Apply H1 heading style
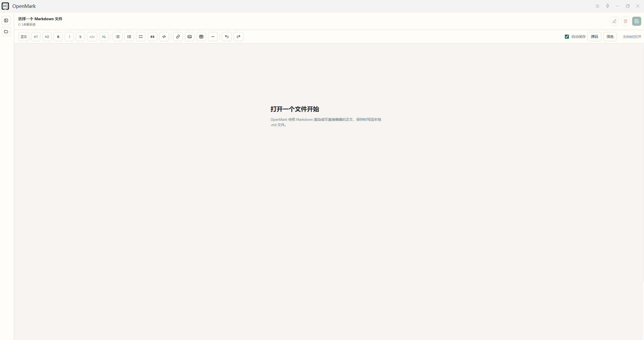Viewport: 644px width, 340px height. pyautogui.click(x=36, y=37)
